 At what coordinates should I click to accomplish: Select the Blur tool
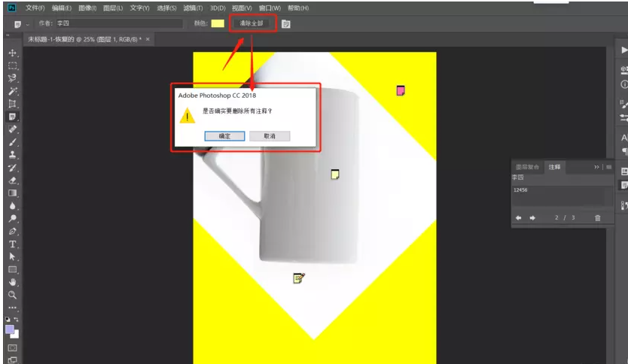pos(12,205)
